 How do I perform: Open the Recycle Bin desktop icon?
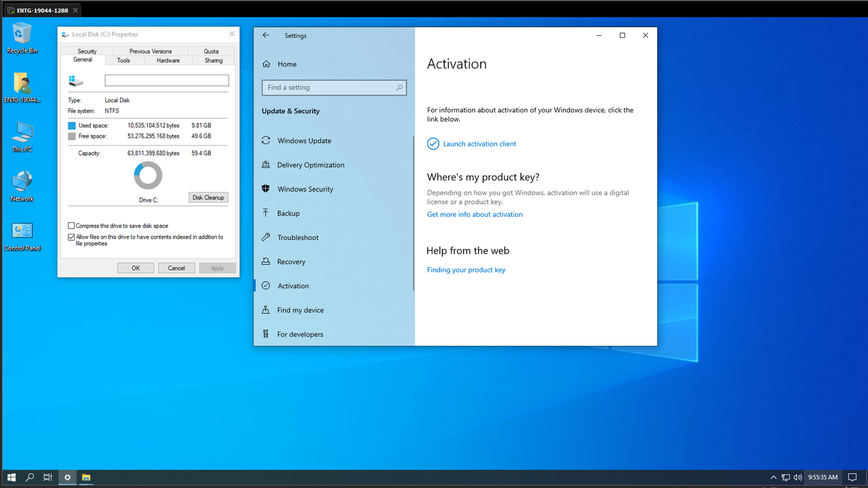point(22,37)
